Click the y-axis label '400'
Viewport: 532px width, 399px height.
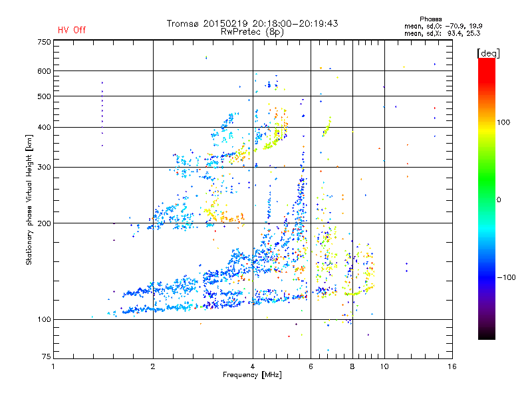tap(44, 128)
